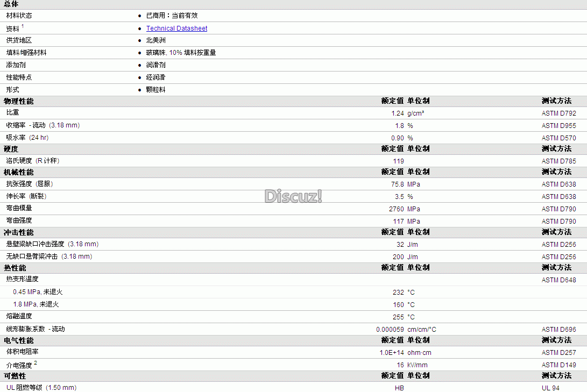
Task: Select the 0.000059 expansion coefficient value
Action: 390,330
